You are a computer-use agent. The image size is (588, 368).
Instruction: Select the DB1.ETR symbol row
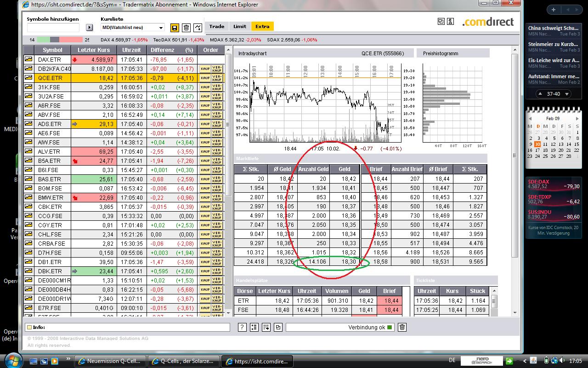(124, 262)
